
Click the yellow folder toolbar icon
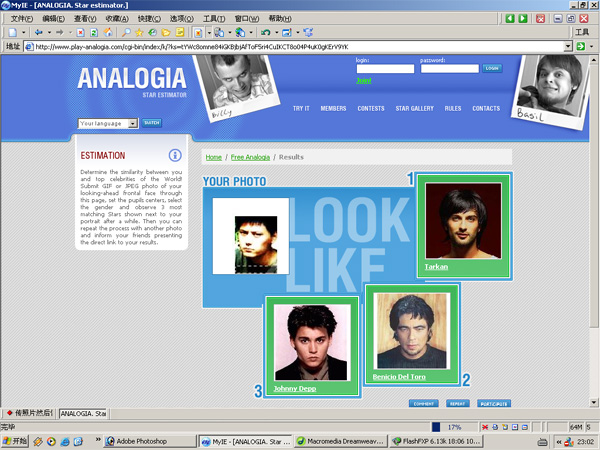tap(166, 33)
